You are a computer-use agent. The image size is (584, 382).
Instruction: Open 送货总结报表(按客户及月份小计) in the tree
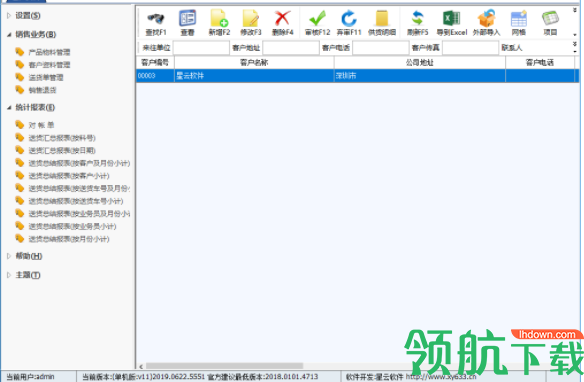[x=79, y=163]
